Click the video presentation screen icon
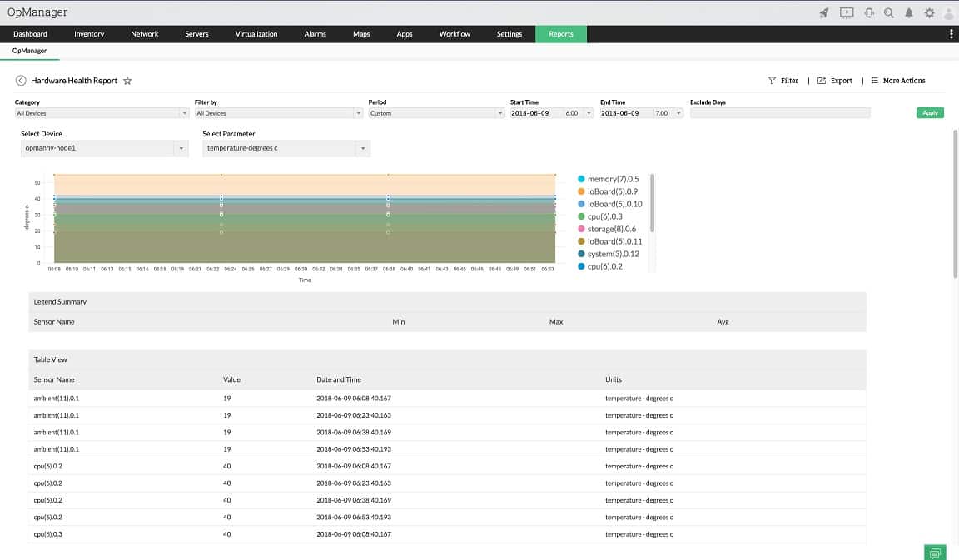Viewport: 959px width, 560px height. pyautogui.click(x=847, y=12)
